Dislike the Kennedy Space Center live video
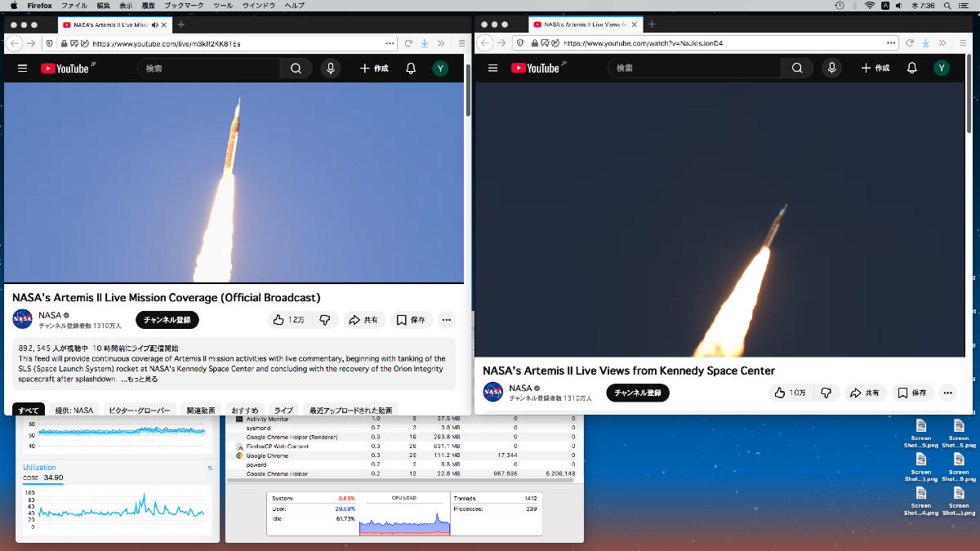Image resolution: width=980 pixels, height=551 pixels. pyautogui.click(x=826, y=393)
